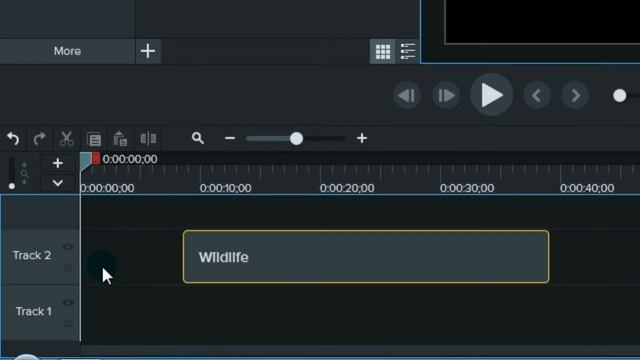Click the 0:00:40;00 ruler mark
The image size is (640, 360).
coord(587,188)
